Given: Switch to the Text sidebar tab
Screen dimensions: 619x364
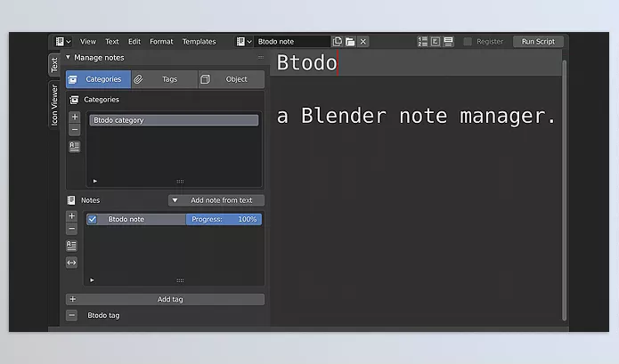Looking at the screenshot, I should point(54,65).
